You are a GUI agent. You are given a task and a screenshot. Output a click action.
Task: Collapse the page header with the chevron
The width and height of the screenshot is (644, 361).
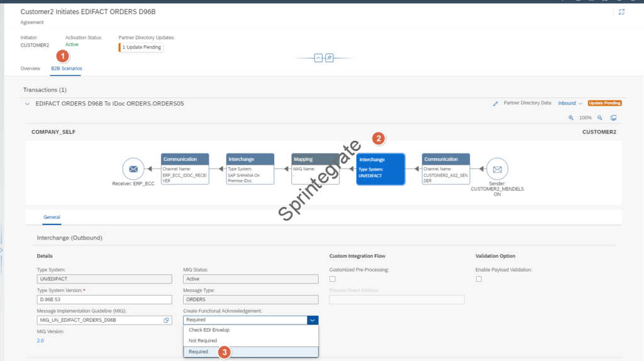tap(318, 58)
